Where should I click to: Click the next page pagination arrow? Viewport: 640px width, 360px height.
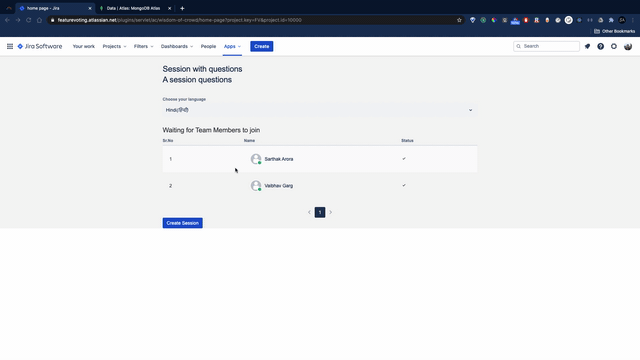tap(331, 212)
